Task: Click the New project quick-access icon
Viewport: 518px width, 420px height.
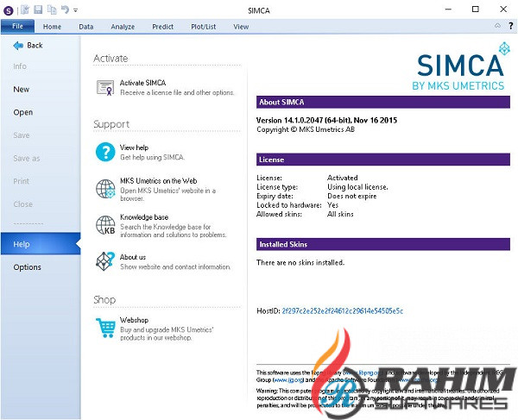Action: point(25,9)
